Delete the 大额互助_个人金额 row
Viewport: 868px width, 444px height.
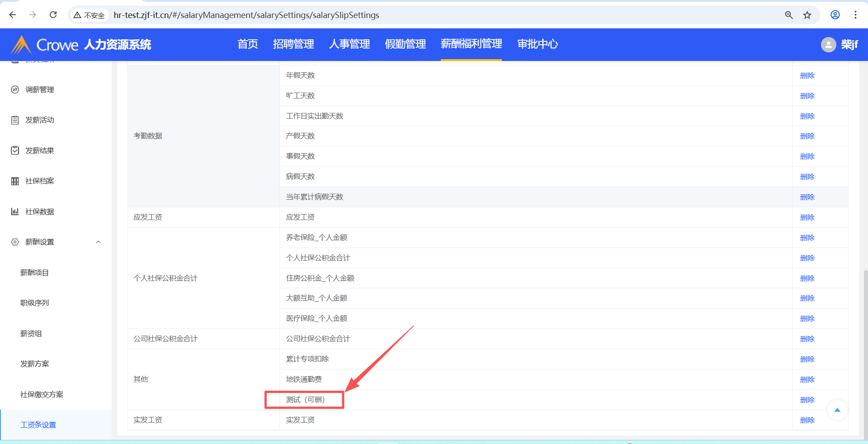[807, 298]
